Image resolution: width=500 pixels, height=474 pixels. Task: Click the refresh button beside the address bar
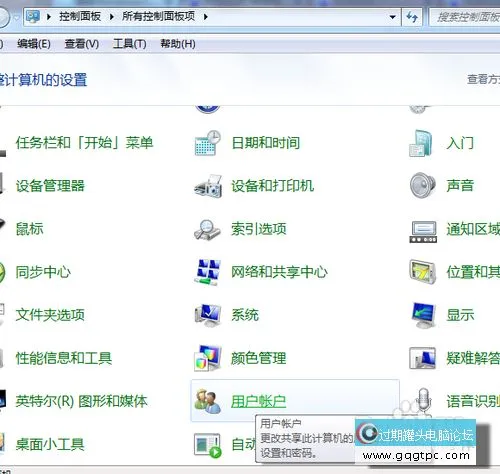pyautogui.click(x=412, y=16)
